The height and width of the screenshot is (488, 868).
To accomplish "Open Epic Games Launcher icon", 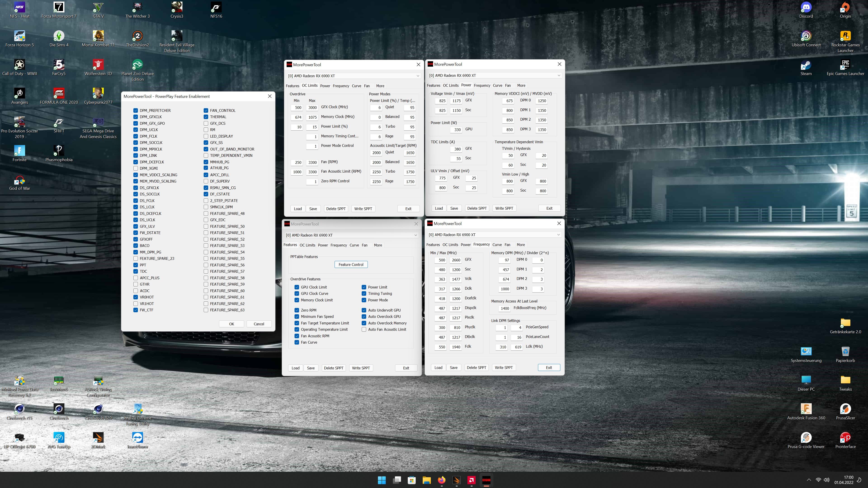I will (845, 67).
